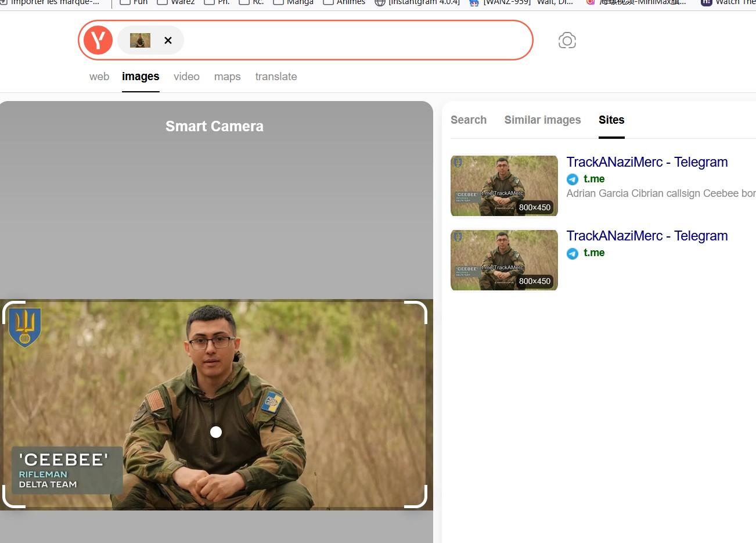This screenshot has width=756, height=543.
Task: Click second t.me source link
Action: click(x=594, y=253)
